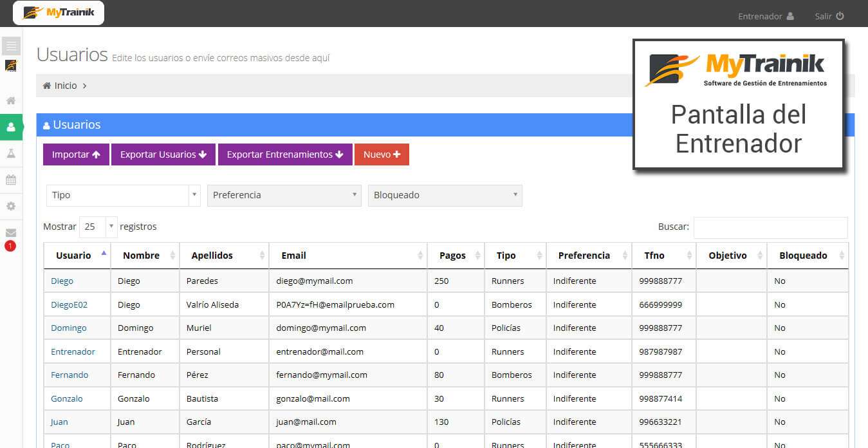868x448 pixels.
Task: Click the Usuarios panel header
Action: pos(445,125)
